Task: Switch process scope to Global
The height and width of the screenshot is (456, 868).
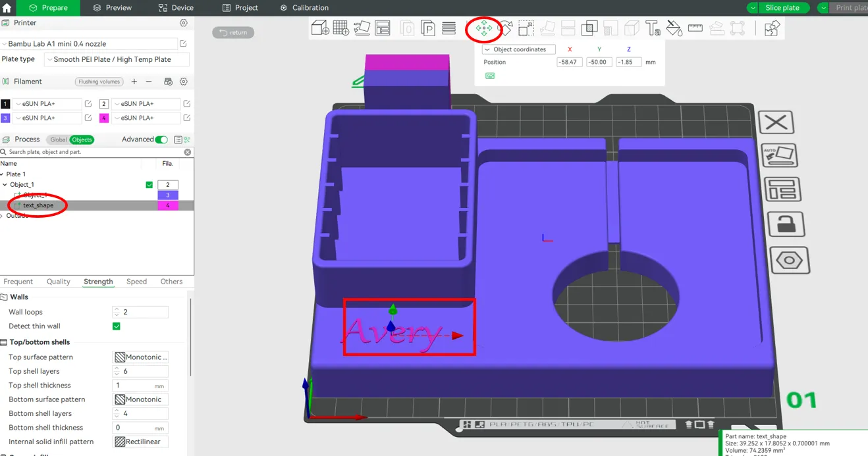Action: click(x=59, y=139)
